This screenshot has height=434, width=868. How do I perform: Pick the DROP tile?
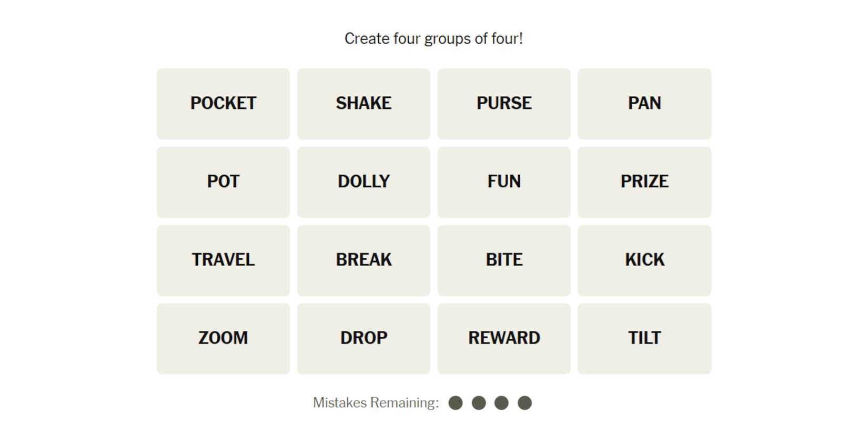tap(364, 338)
